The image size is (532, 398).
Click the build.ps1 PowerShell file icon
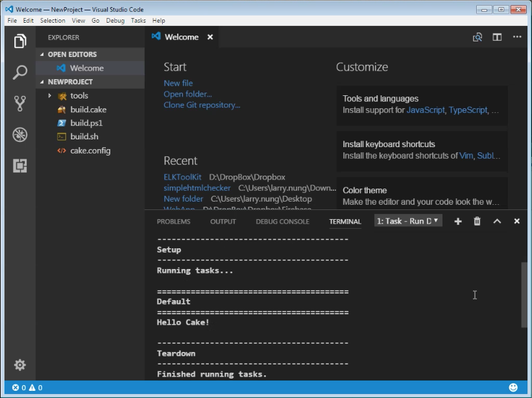click(x=62, y=123)
